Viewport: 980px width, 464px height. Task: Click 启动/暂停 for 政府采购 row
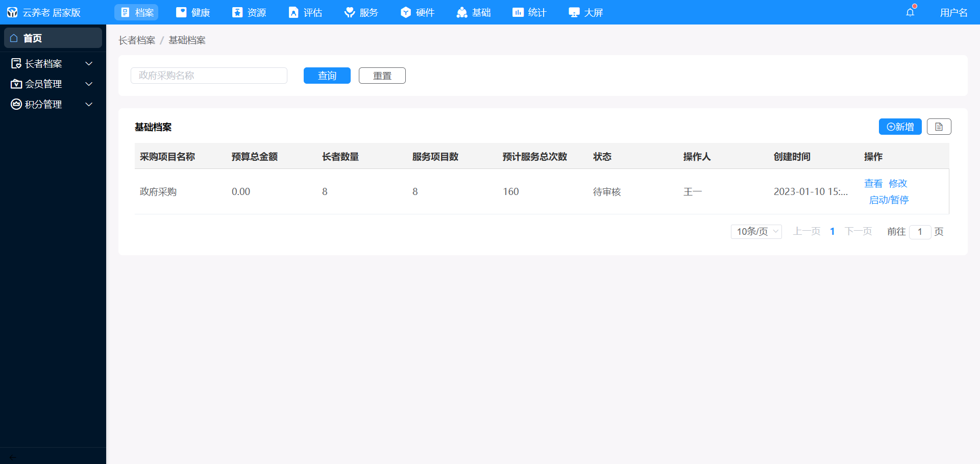pyautogui.click(x=889, y=200)
